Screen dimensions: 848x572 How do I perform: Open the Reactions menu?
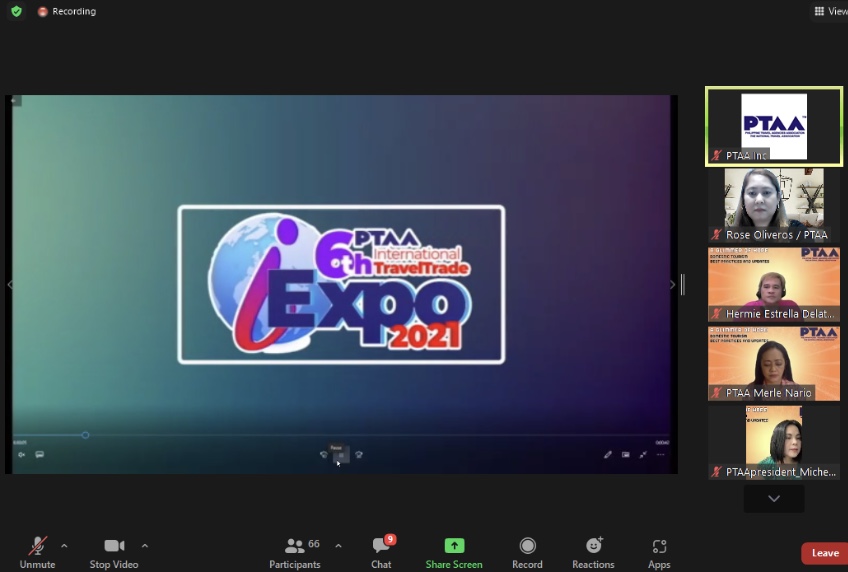pos(593,552)
